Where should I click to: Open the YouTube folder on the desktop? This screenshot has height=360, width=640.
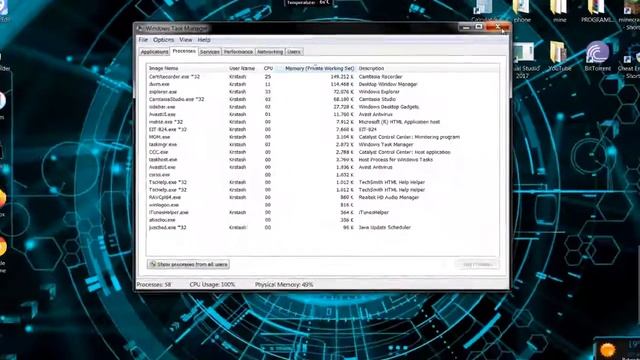click(x=559, y=57)
